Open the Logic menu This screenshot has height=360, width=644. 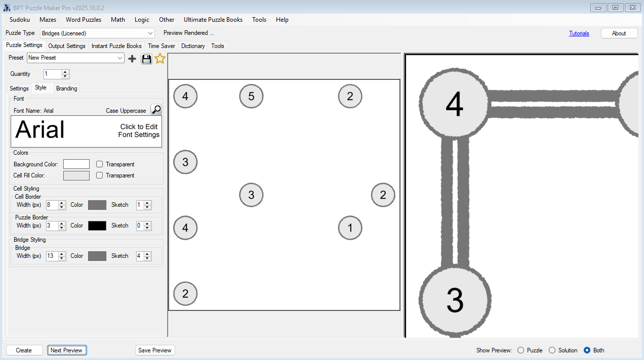coord(142,20)
